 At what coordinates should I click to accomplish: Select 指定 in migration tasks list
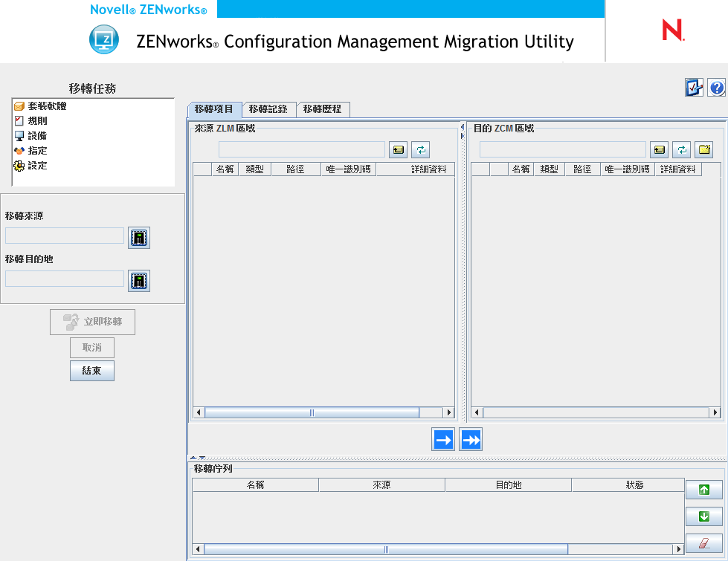point(37,150)
